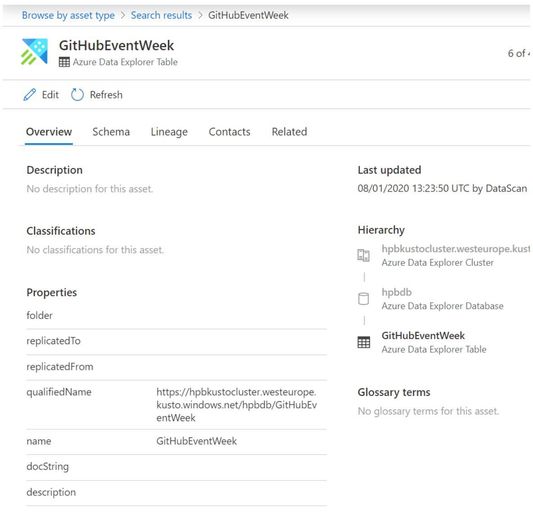Click the GitHubEventWeek page title
This screenshot has height=524, width=533.
(x=116, y=46)
